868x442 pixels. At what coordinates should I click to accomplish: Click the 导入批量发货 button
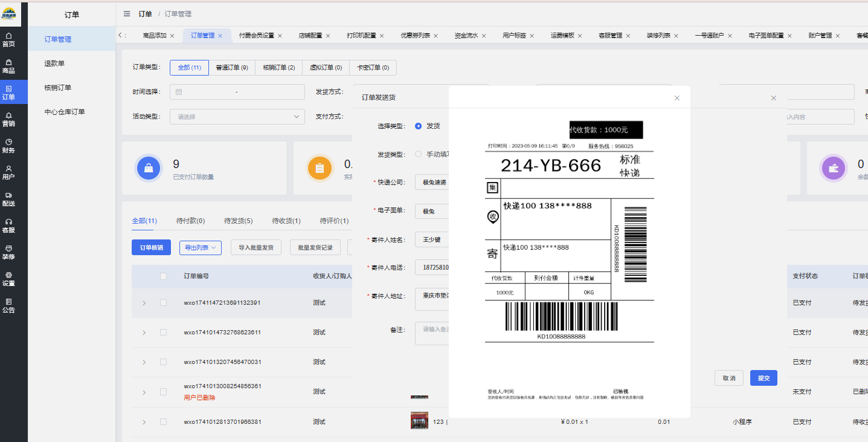click(x=256, y=247)
